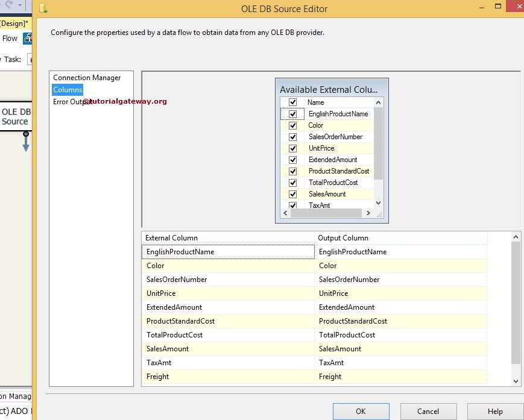The image size is (524, 420).
Task: Select the Error Output page
Action: (68, 102)
